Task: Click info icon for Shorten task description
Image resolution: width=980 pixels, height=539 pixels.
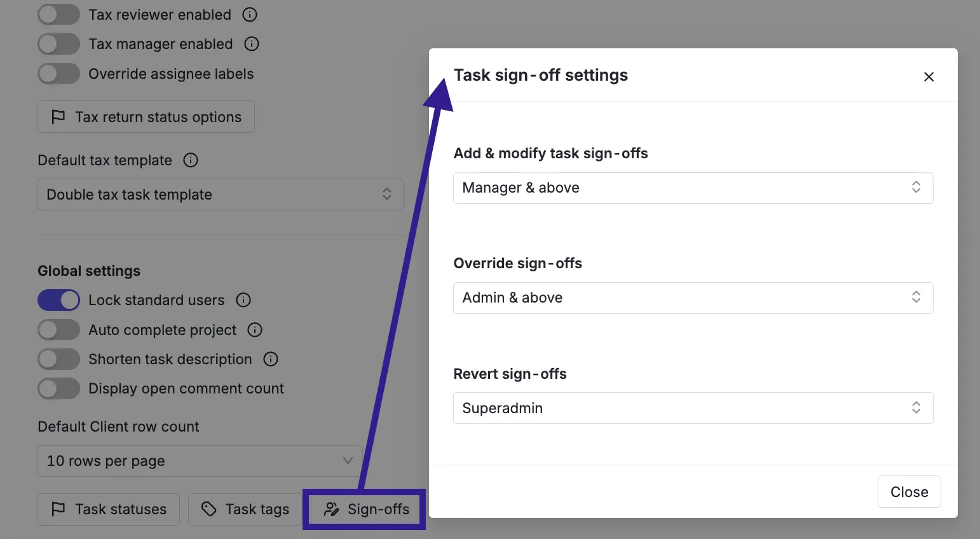Action: (x=271, y=359)
